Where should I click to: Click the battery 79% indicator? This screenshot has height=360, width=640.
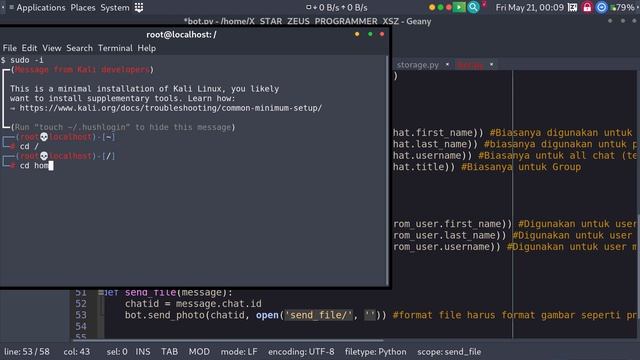(623, 7)
